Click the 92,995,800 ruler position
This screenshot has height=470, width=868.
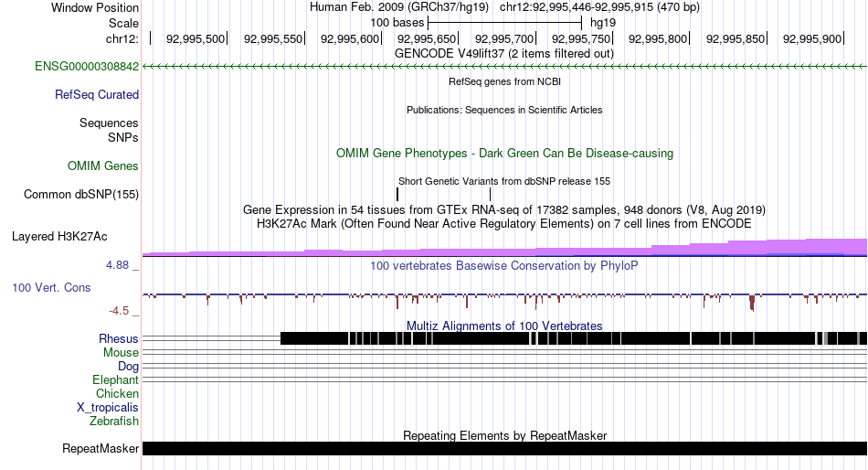pyautogui.click(x=658, y=38)
